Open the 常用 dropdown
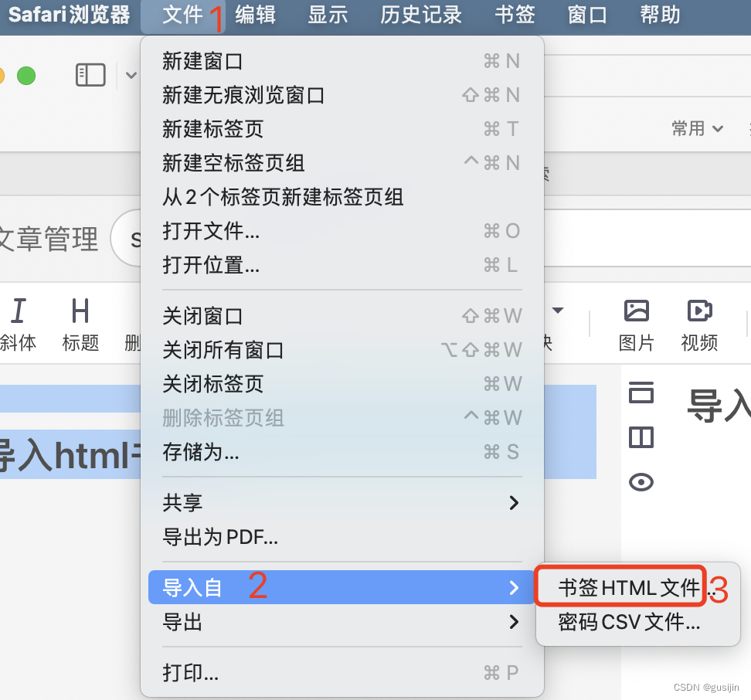 698,128
